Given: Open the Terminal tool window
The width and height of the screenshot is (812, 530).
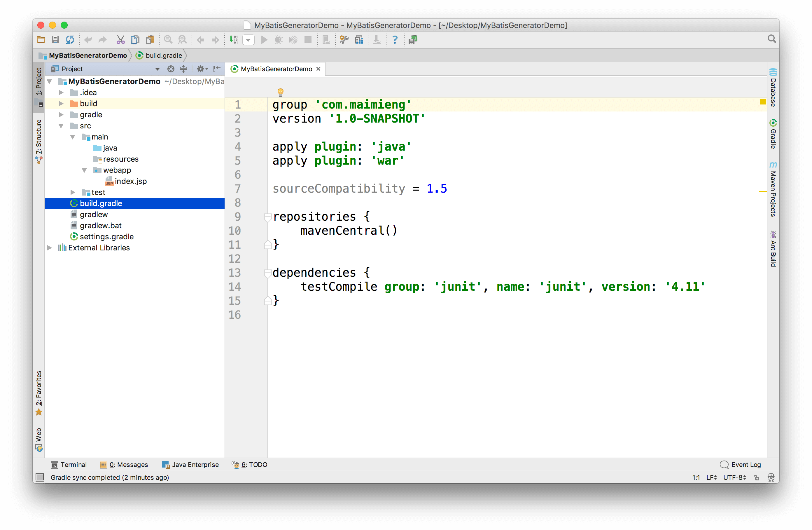Looking at the screenshot, I should [69, 465].
